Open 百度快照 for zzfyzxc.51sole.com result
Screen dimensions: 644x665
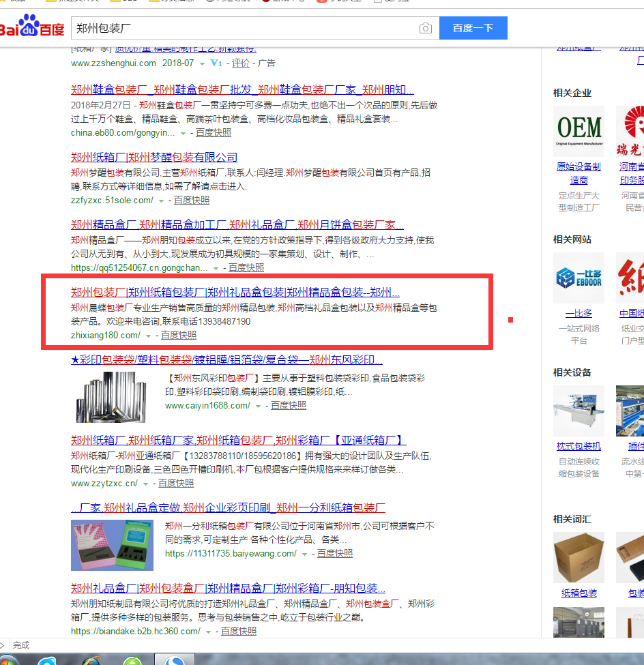(x=191, y=200)
